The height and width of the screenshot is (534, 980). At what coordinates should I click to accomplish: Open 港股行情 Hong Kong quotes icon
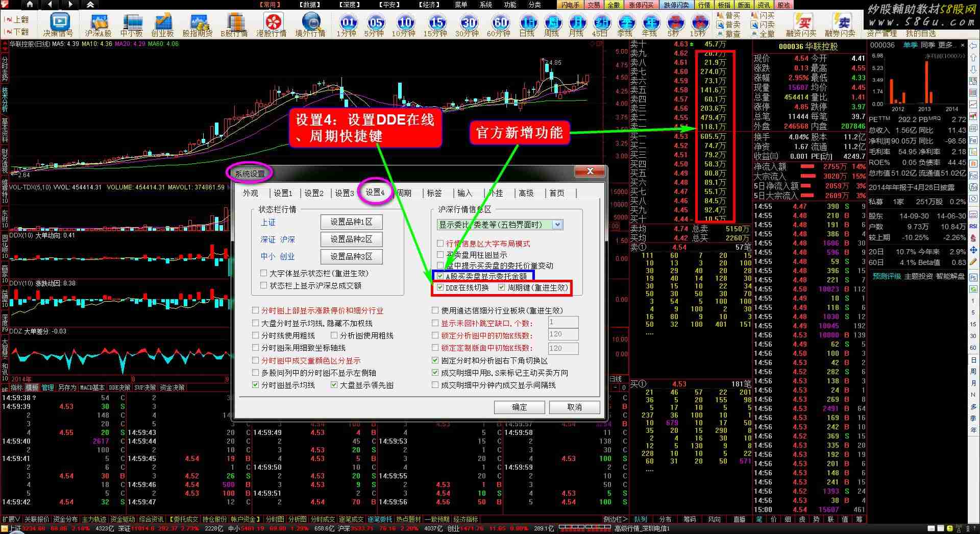pos(272,24)
